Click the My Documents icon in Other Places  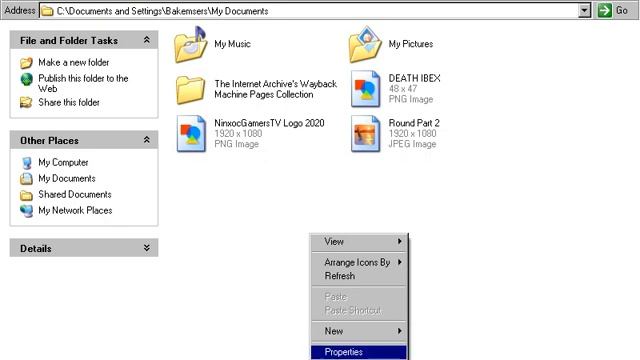(27, 178)
